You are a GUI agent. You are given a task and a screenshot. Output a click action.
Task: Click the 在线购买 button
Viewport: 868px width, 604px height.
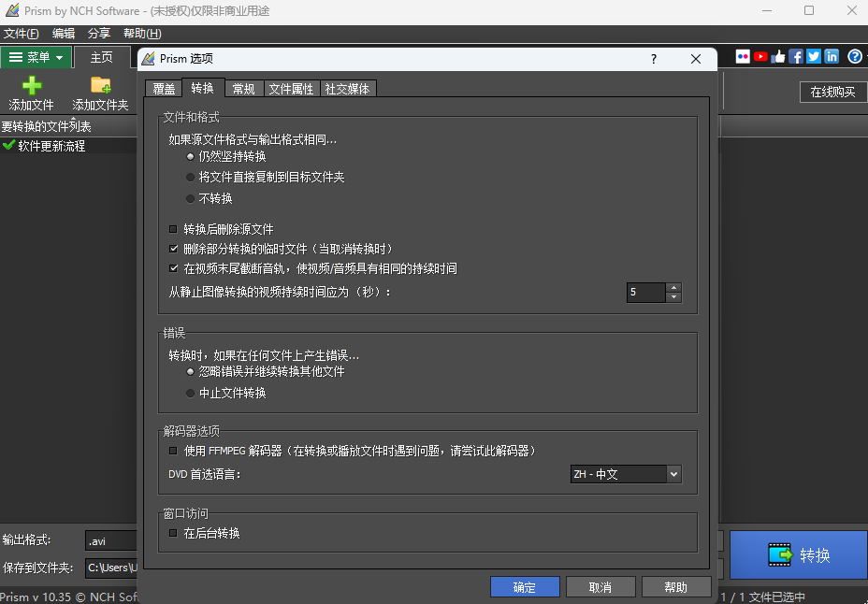point(833,92)
